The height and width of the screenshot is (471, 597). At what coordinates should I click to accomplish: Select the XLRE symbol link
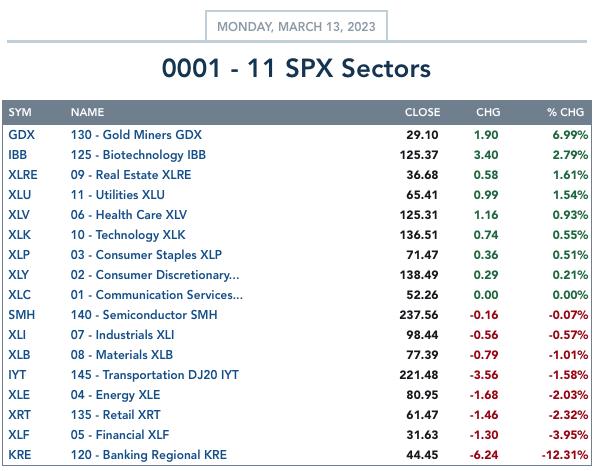(23, 175)
